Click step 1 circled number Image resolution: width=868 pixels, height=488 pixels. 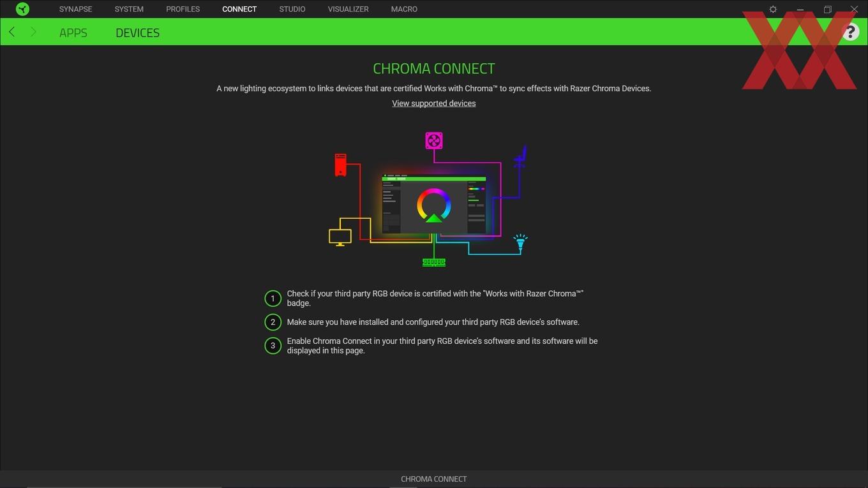[273, 299]
